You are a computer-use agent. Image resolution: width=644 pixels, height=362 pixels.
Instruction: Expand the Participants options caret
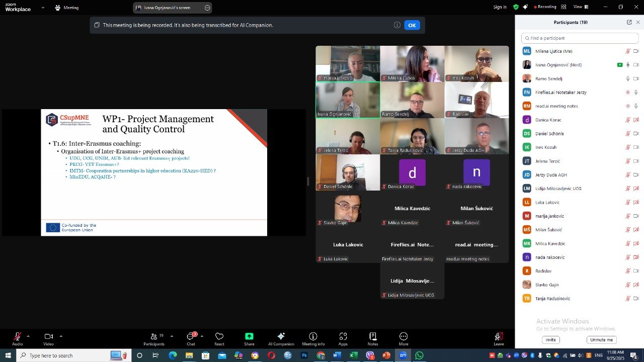pos(172,336)
